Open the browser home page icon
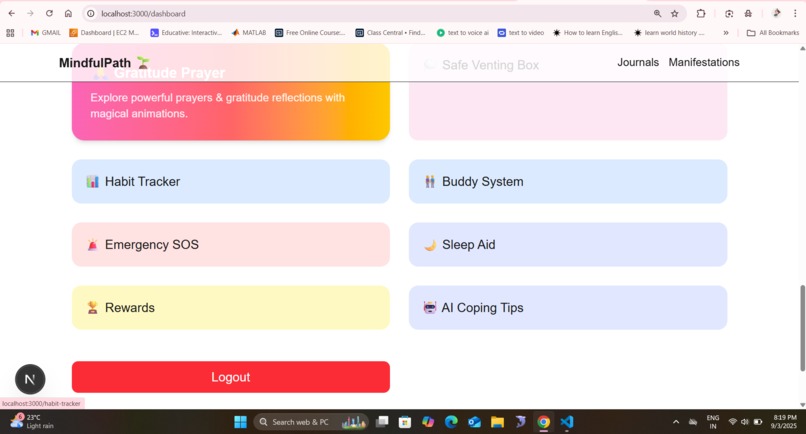This screenshot has width=806, height=434. 68,13
